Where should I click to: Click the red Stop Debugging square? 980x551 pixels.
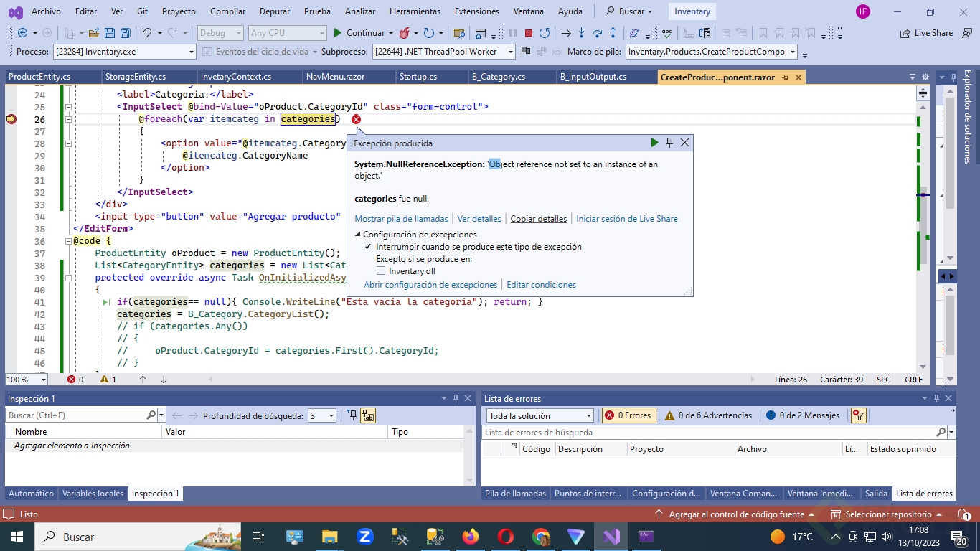529,33
